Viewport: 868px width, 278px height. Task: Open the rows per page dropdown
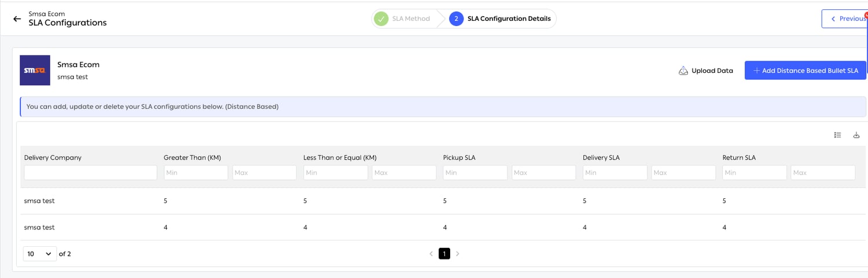point(40,254)
